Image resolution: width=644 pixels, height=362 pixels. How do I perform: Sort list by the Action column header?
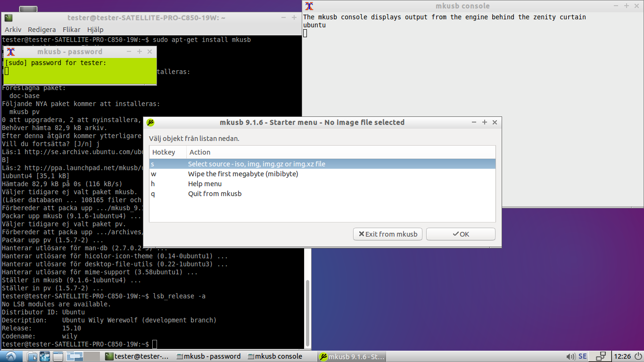(x=341, y=152)
